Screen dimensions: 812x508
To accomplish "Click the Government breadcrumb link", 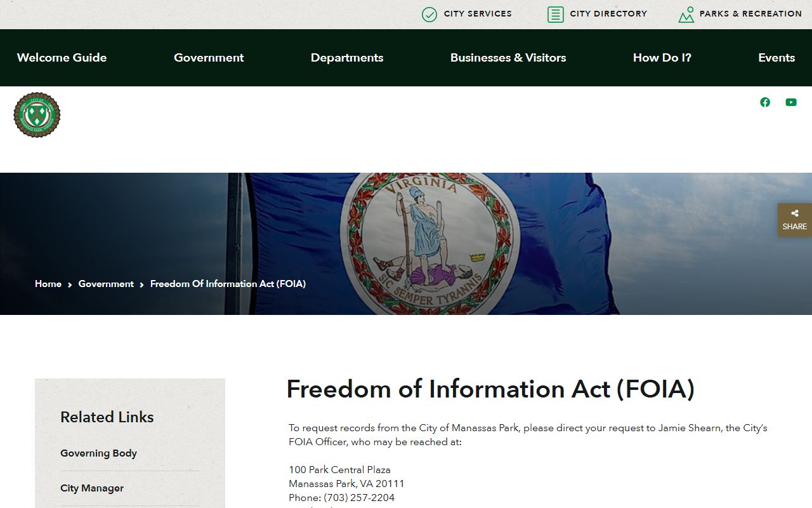I will tap(106, 284).
